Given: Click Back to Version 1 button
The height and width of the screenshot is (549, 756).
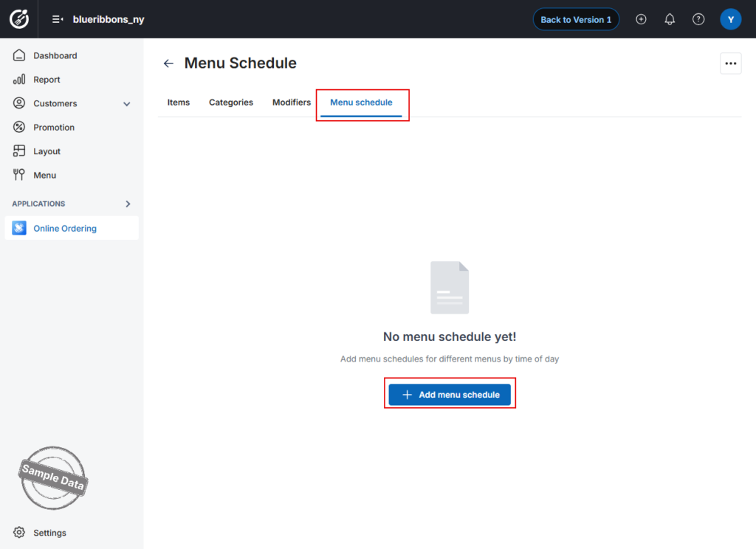Looking at the screenshot, I should coord(576,19).
